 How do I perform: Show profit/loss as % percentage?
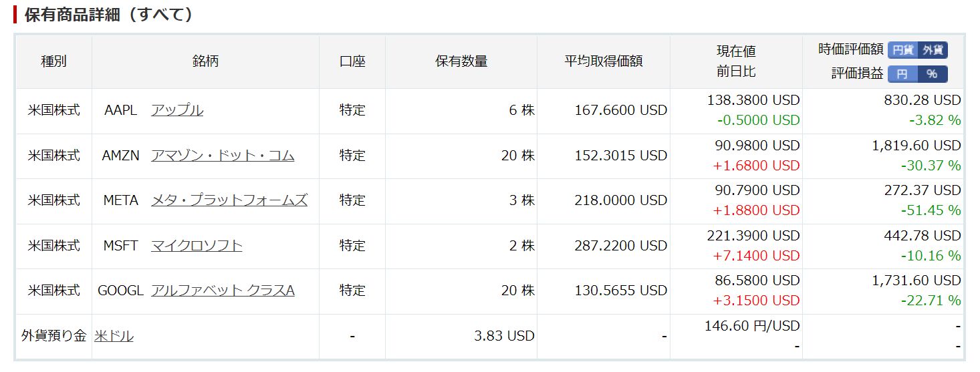(x=933, y=74)
